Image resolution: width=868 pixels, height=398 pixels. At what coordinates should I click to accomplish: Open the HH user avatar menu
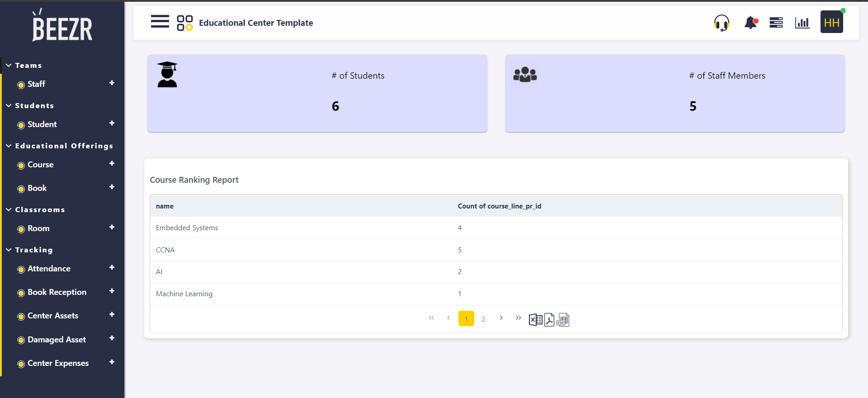832,21
